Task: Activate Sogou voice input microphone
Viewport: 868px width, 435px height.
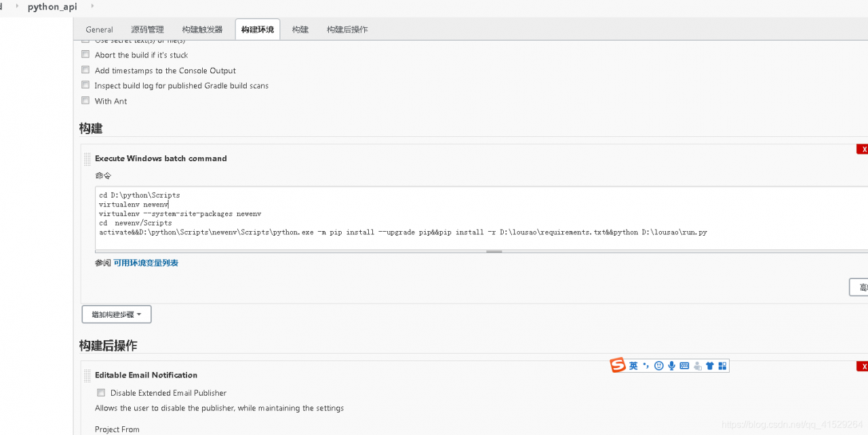Action: click(671, 366)
